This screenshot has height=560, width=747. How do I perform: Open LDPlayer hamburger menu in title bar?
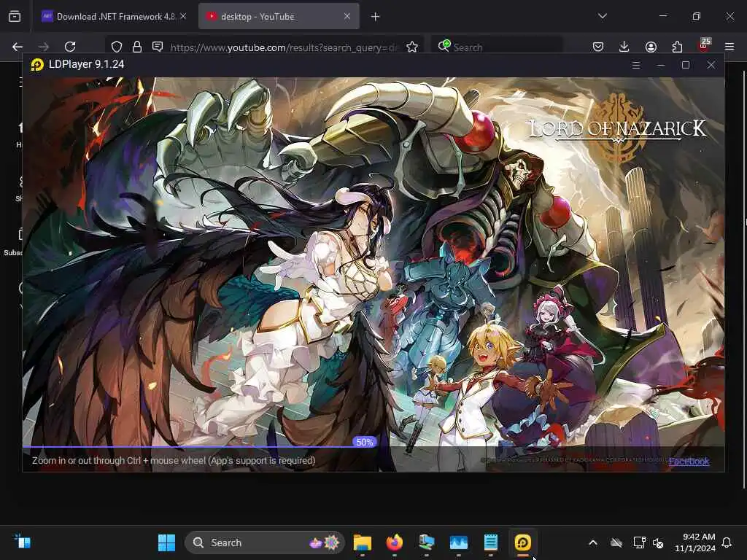point(635,65)
